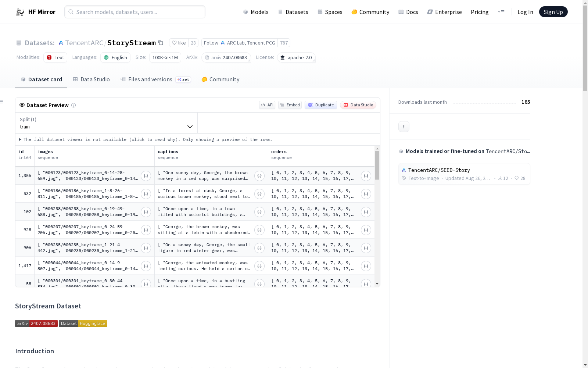Screen dimensions: 588x368
Task: Click the red Data Studio button
Action: (358, 105)
